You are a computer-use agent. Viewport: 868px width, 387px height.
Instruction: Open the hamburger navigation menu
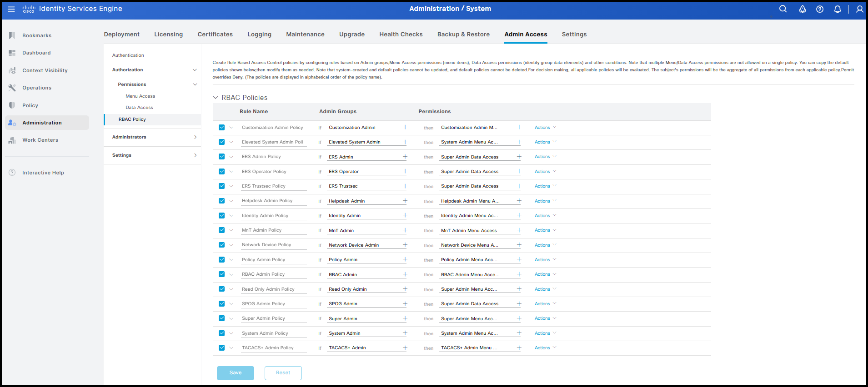(x=11, y=9)
